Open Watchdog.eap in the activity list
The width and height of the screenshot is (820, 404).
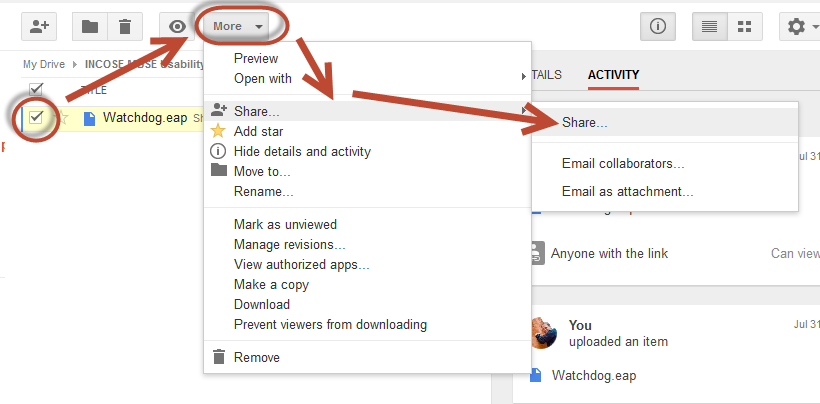594,375
